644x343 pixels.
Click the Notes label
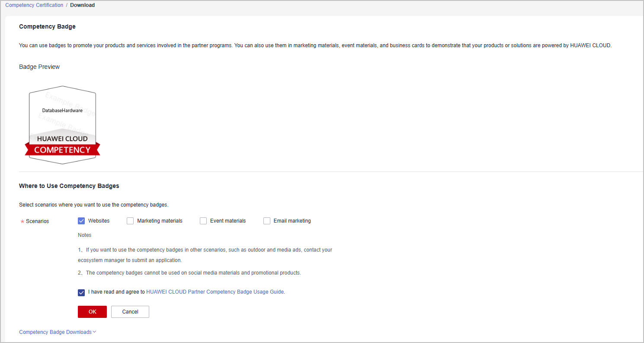pyautogui.click(x=85, y=235)
